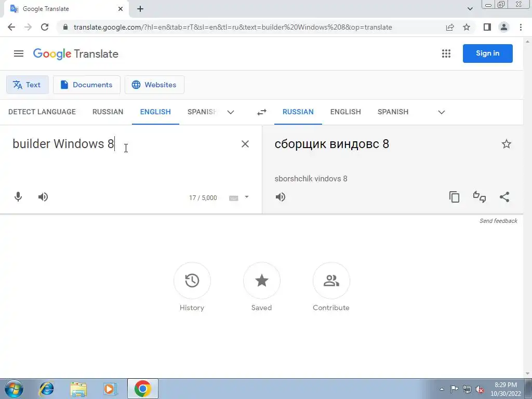The height and width of the screenshot is (399, 532).
Task: Swap source and target languages
Action: click(262, 112)
